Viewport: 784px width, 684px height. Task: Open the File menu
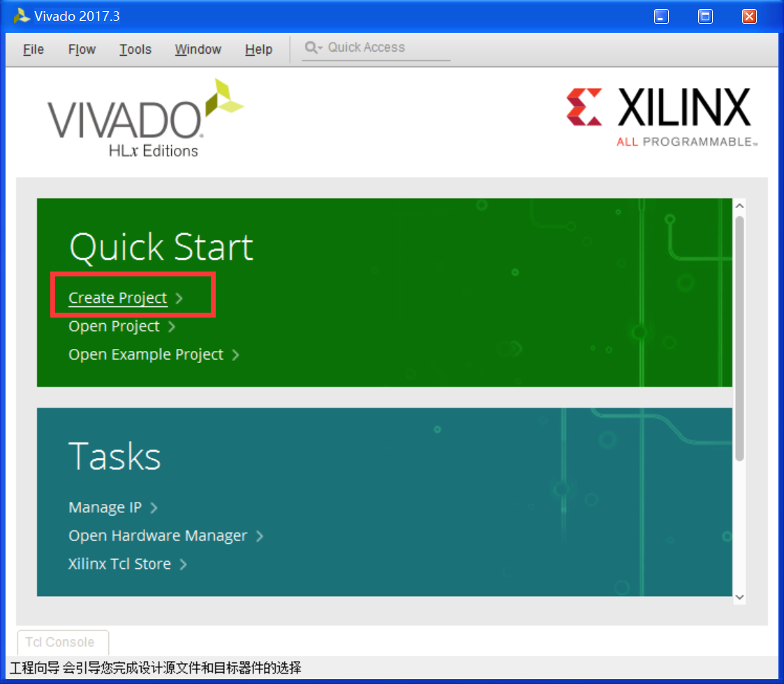tap(34, 50)
